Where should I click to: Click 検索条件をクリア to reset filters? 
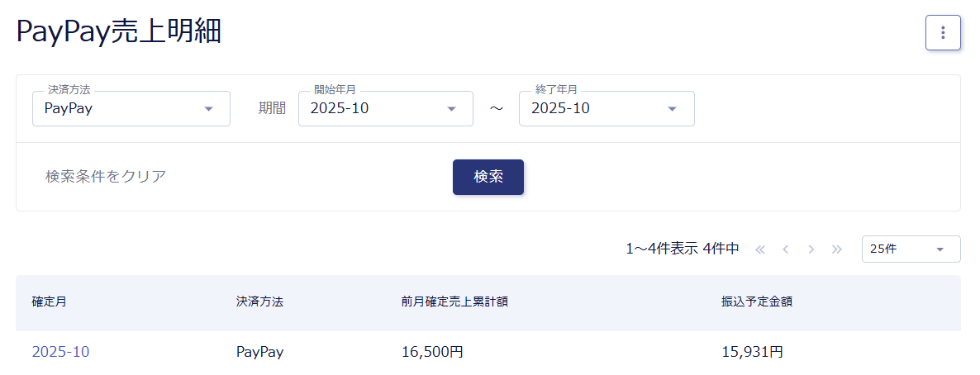click(x=106, y=177)
